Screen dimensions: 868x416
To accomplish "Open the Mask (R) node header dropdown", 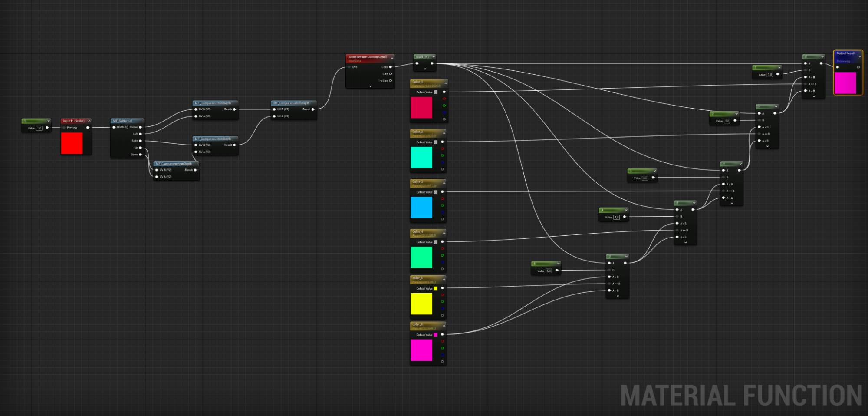I will click(x=433, y=57).
